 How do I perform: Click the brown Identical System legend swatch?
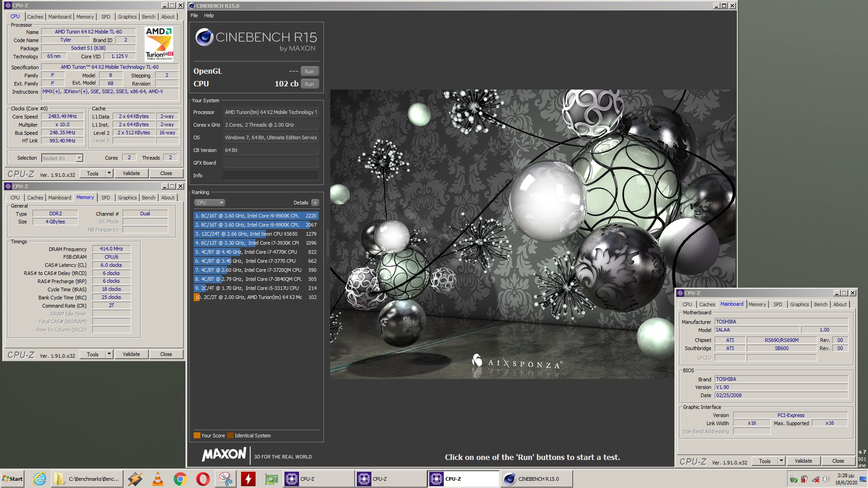coord(230,436)
